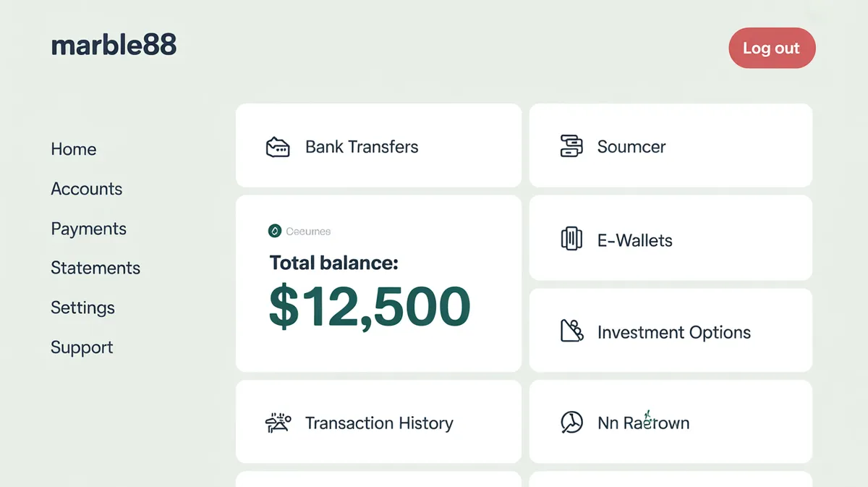This screenshot has width=868, height=487.
Task: Click the Transaction History icon
Action: click(x=278, y=423)
